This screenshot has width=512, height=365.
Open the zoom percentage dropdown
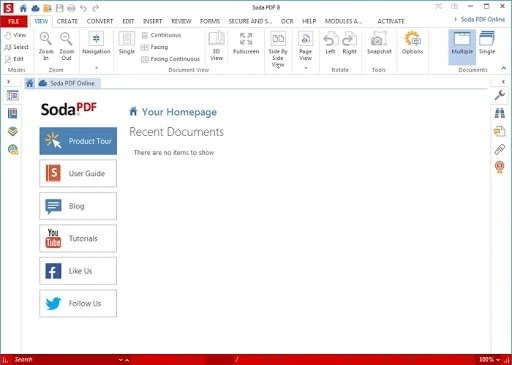coord(498,360)
